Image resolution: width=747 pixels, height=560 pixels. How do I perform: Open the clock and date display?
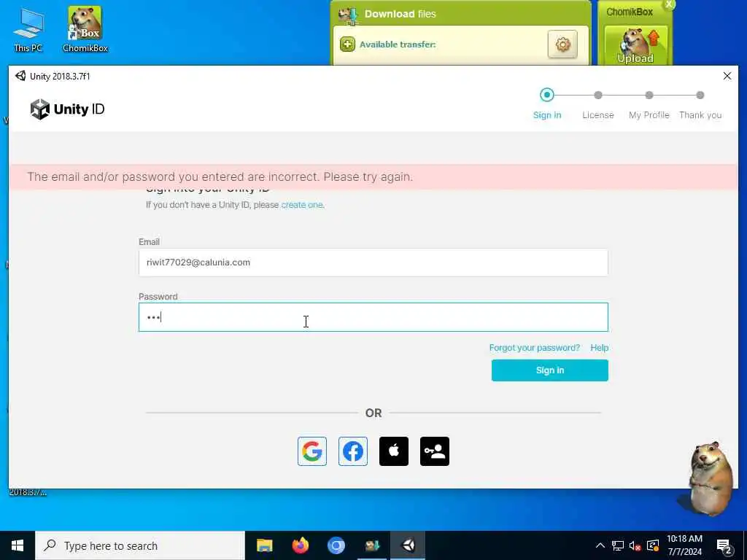[684, 545]
